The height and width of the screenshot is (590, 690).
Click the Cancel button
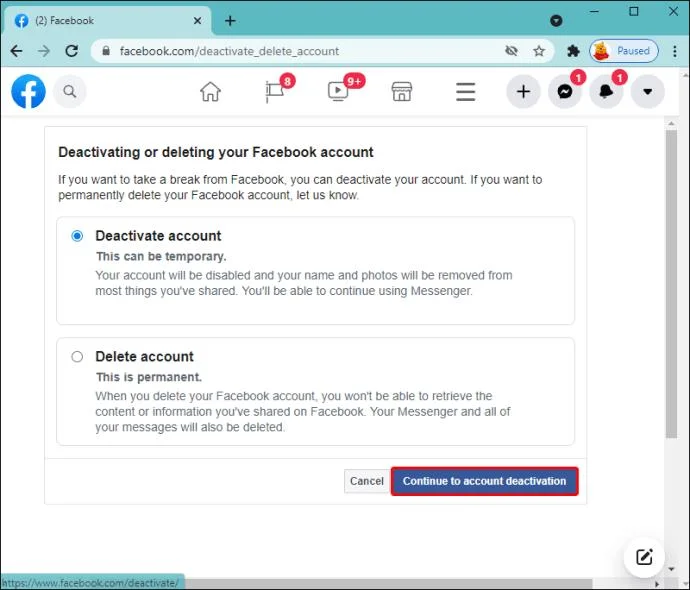point(367,481)
